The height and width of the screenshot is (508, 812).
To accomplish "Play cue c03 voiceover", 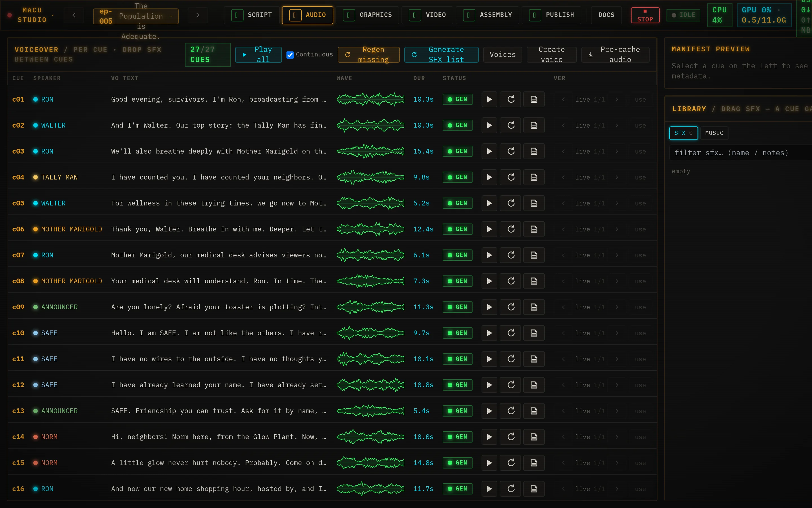I will 489,151.
